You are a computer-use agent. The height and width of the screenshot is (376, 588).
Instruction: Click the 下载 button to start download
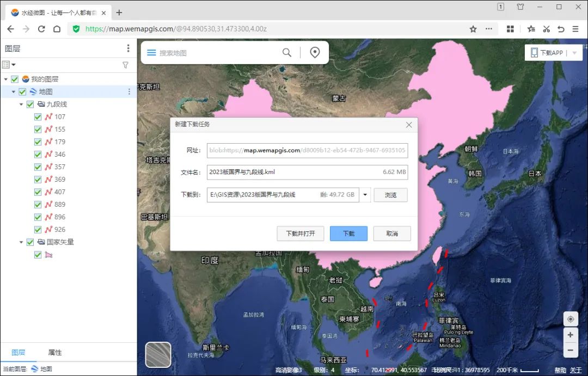pos(348,233)
